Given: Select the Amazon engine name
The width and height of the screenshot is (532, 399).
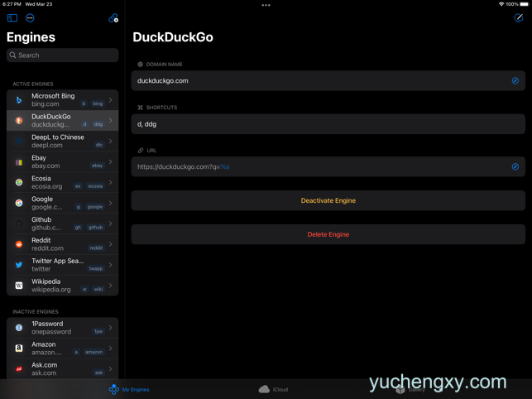Looking at the screenshot, I should tap(43, 344).
